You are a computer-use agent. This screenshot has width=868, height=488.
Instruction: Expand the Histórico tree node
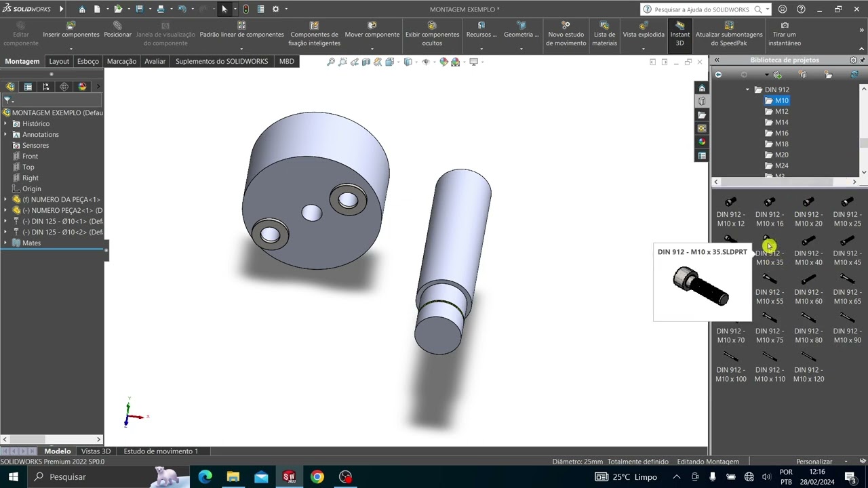click(5, 123)
